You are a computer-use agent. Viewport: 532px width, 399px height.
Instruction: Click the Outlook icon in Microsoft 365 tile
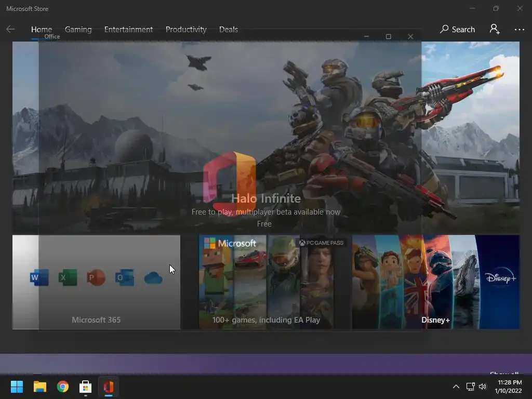click(x=125, y=277)
